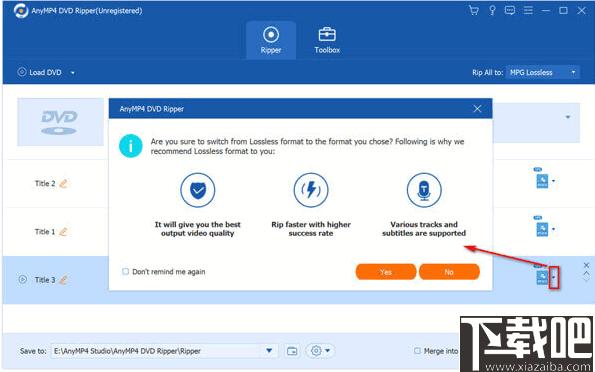595x372 pixels.
Task: Open the output folder icon
Action: 292,351
